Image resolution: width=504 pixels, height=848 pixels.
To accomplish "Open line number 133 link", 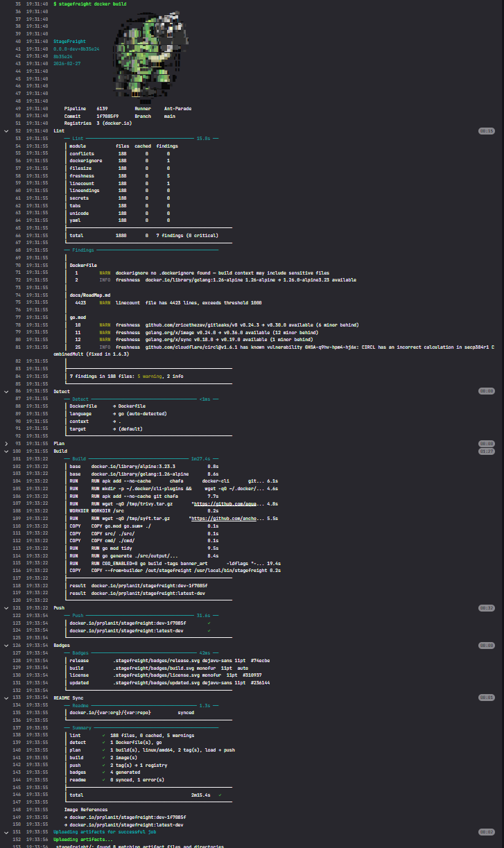I will click(x=17, y=698).
